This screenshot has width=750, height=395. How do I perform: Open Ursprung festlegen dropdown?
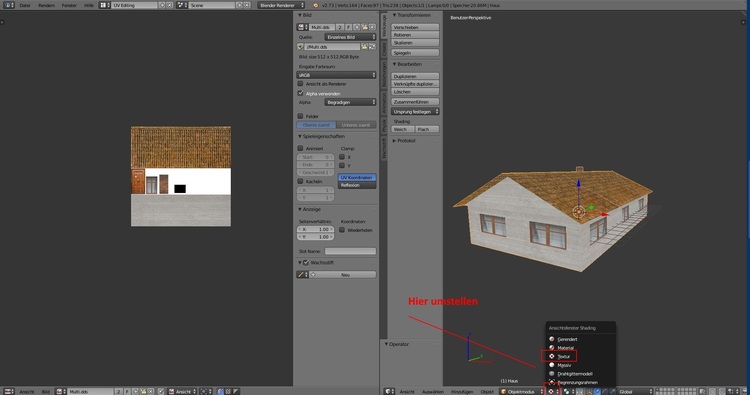tap(415, 112)
